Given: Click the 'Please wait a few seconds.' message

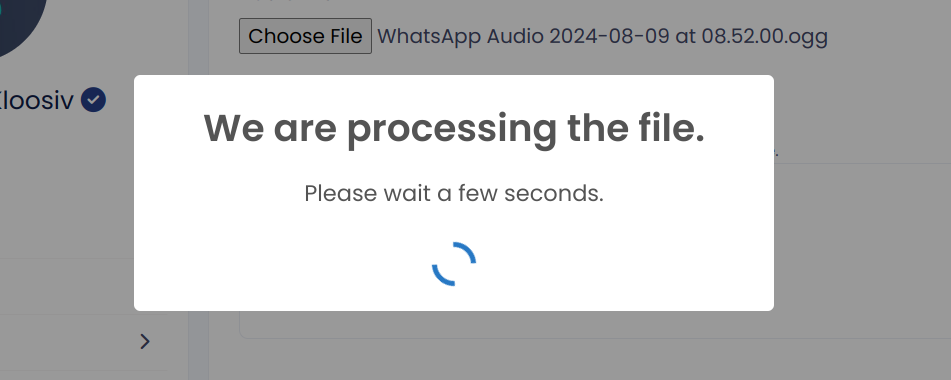Looking at the screenshot, I should [454, 193].
